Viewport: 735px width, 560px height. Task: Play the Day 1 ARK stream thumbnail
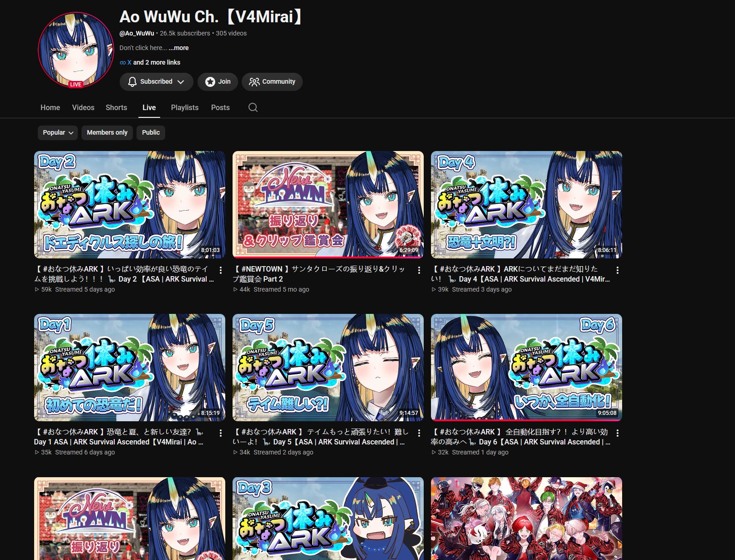point(130,368)
